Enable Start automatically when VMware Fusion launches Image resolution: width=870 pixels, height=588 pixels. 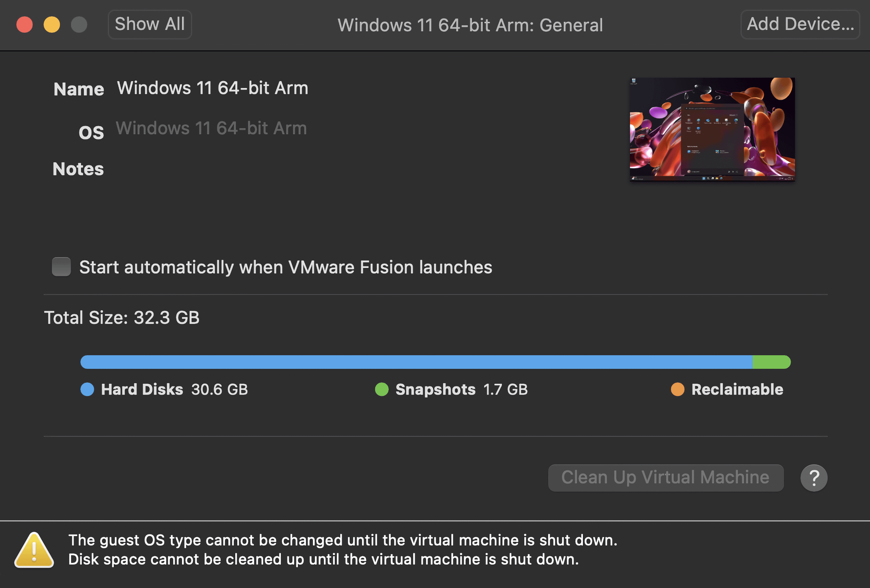(x=61, y=267)
